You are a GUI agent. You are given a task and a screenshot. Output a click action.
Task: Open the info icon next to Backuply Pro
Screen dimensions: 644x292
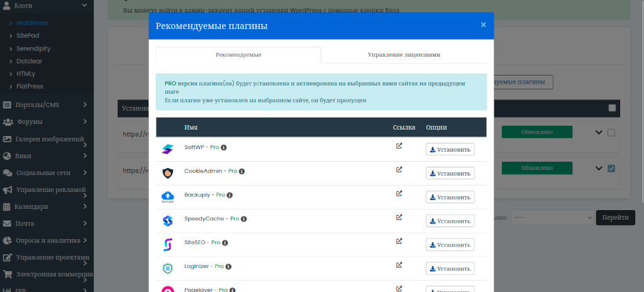pos(230,195)
